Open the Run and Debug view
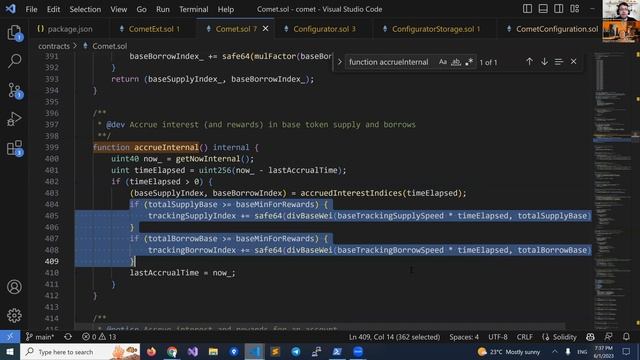 point(14,119)
